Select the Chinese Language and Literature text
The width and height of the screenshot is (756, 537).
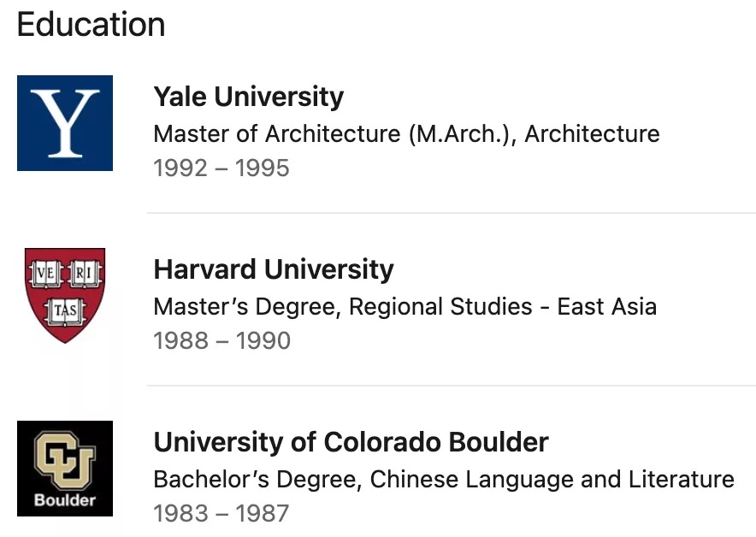(x=552, y=480)
